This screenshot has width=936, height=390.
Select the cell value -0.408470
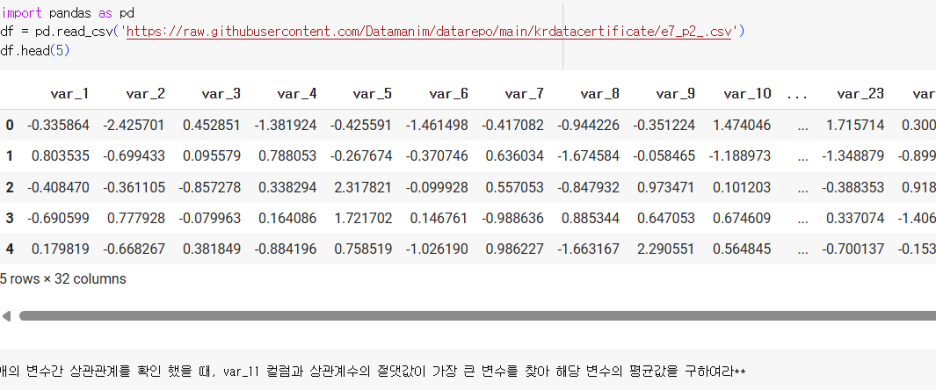(58, 187)
